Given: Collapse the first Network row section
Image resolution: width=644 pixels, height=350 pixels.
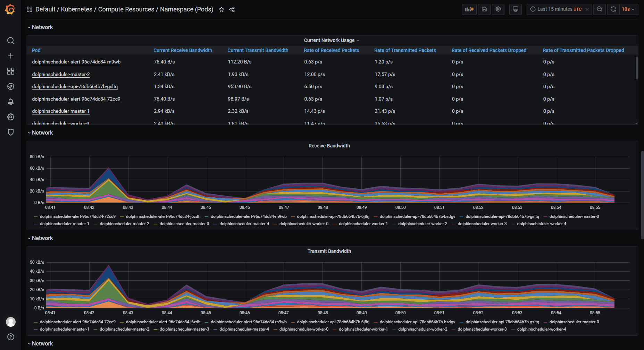Looking at the screenshot, I should pos(42,27).
